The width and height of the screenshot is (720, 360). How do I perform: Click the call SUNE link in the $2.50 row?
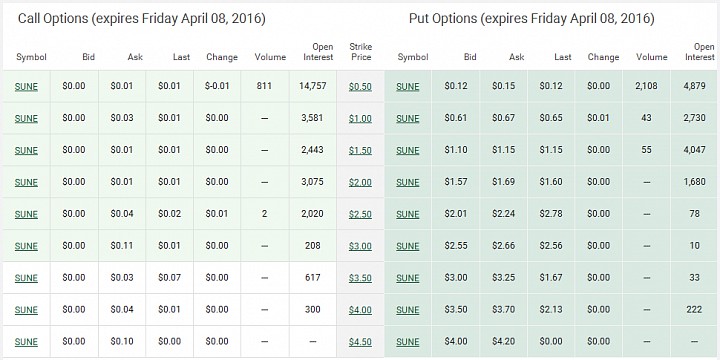pos(26,214)
